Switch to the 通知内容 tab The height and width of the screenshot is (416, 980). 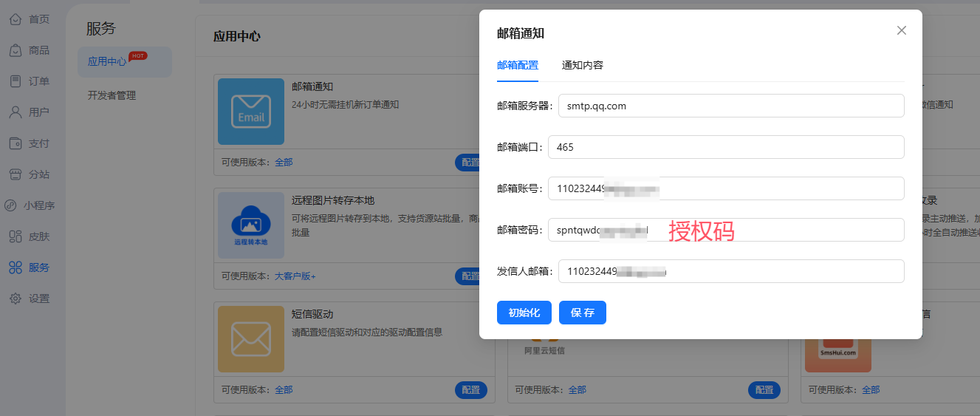coord(582,65)
